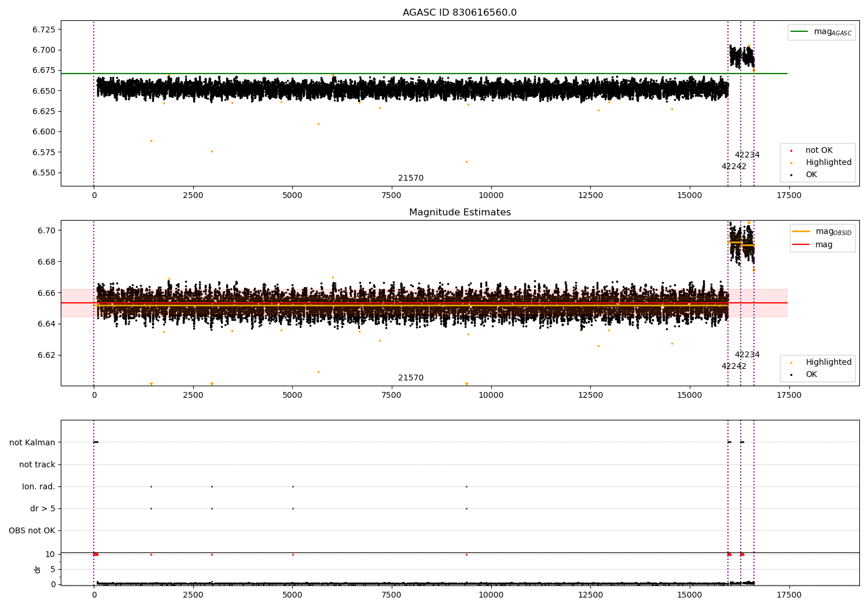The width and height of the screenshot is (868, 608).
Task: Click the "Magnitude Estimates" plot title
Action: click(x=459, y=213)
